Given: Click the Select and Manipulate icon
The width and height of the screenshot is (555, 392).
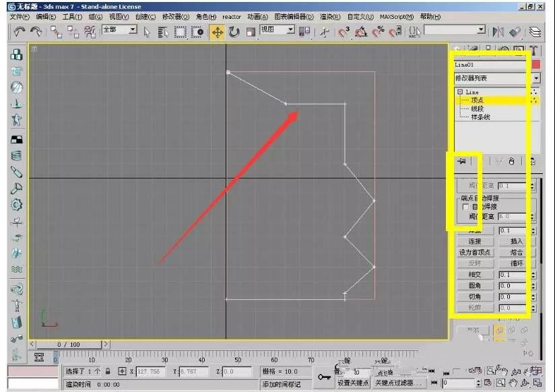Looking at the screenshot, I should pos(325,32).
